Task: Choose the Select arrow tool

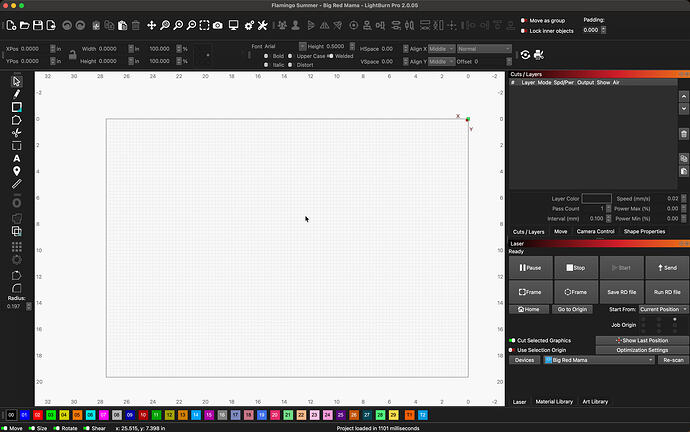Action: pos(17,82)
